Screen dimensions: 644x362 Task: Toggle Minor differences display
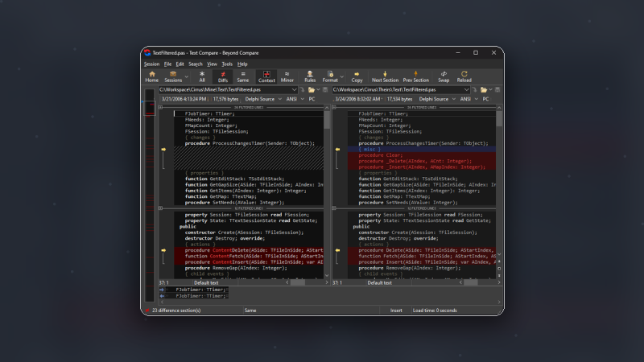coord(287,76)
